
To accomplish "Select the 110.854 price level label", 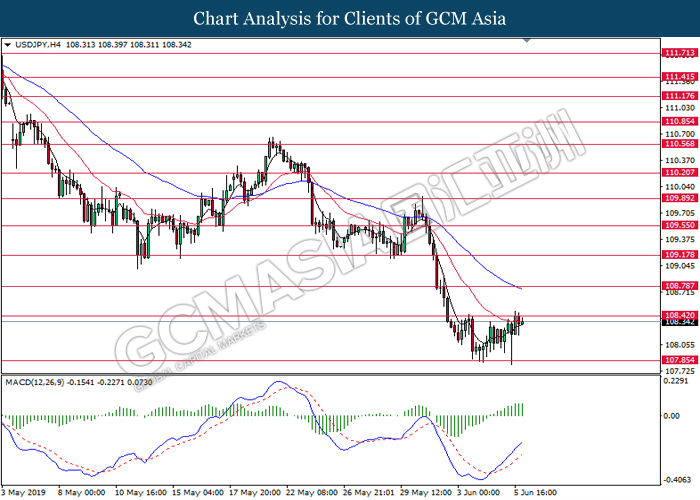I will [680, 121].
